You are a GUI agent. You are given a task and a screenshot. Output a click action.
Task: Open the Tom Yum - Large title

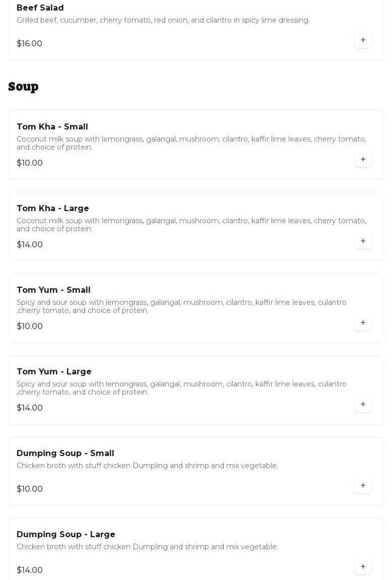tap(54, 372)
